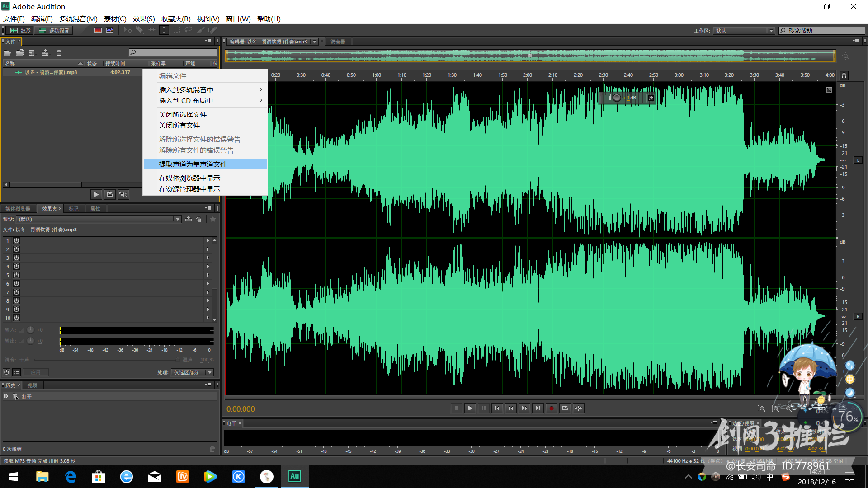Toggle power for effects rack slot 1
Image resolution: width=868 pixels, height=488 pixels.
[x=16, y=241]
